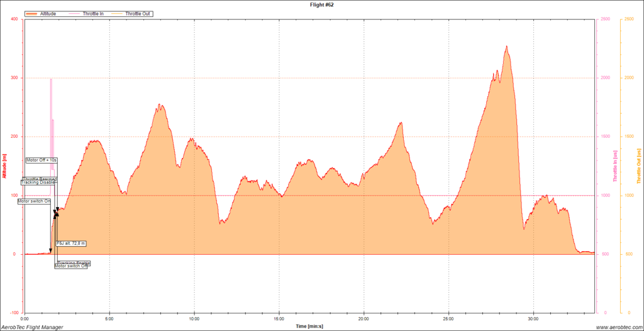The height and width of the screenshot is (331, 644).
Task: Click the 'Altitude [m]' axis title
Action: pos(4,166)
